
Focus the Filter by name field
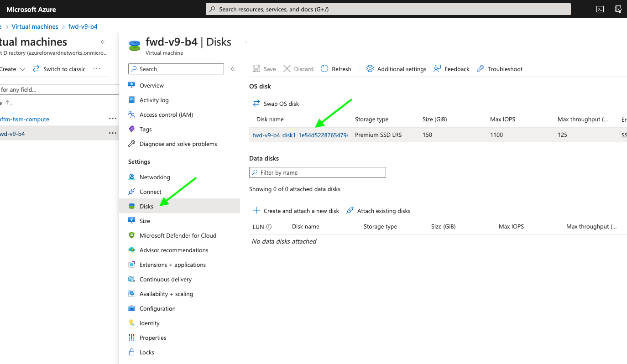(322, 172)
